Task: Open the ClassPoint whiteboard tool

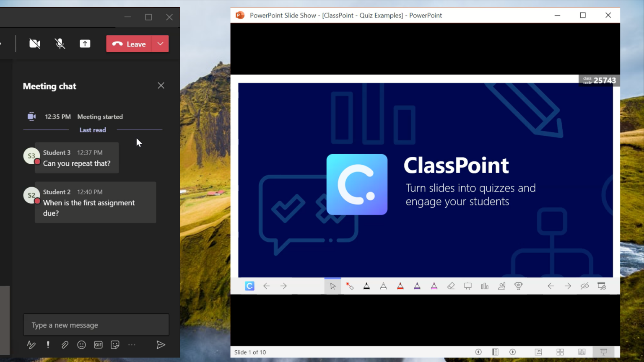Action: (467, 286)
